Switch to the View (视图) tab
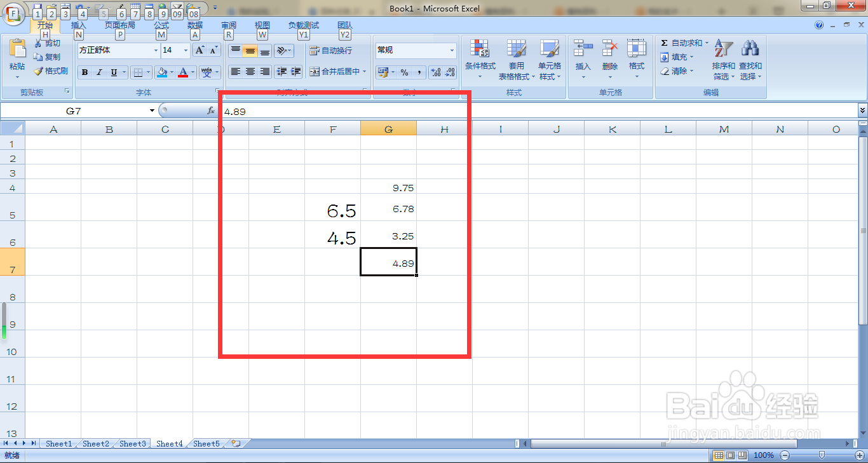 click(x=262, y=25)
